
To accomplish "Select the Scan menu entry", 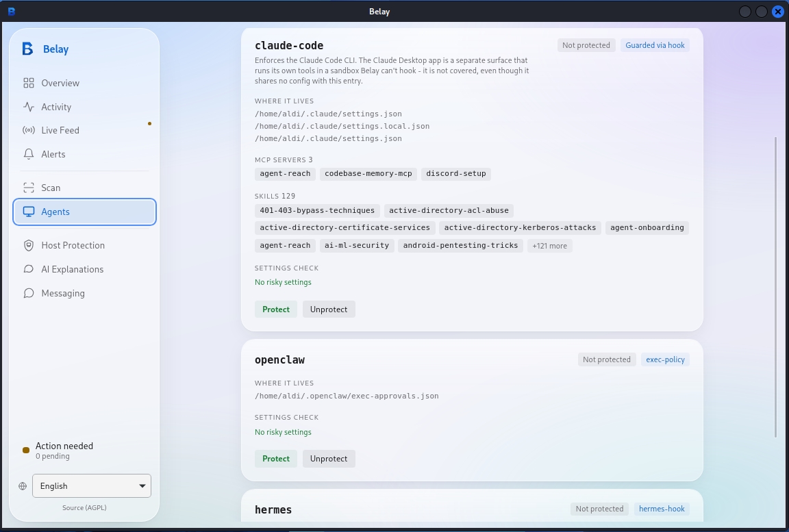I will (x=84, y=188).
